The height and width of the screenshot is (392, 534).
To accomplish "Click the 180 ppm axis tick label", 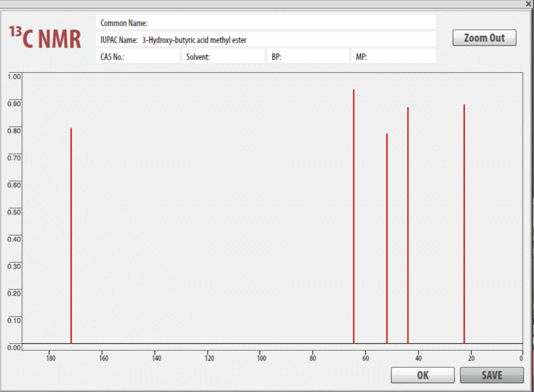I will tap(51, 358).
